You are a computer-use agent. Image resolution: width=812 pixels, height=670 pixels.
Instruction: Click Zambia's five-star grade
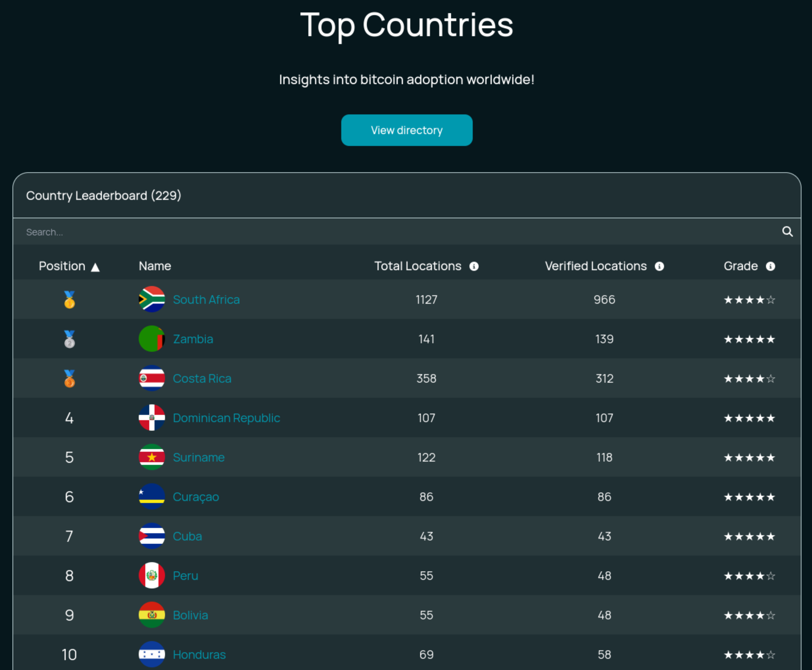[x=749, y=339]
